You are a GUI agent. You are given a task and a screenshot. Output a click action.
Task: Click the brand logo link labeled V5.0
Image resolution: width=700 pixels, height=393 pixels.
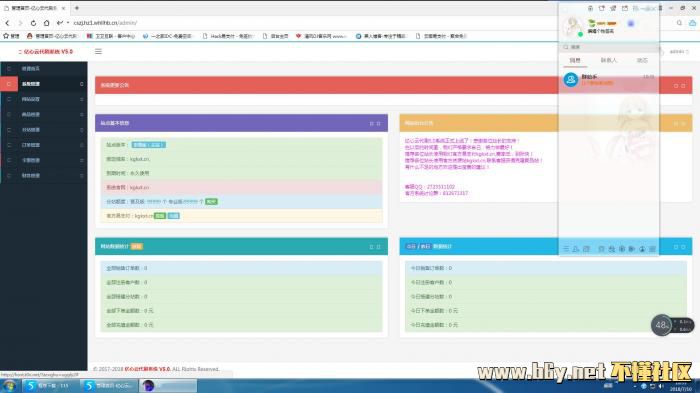tap(45, 52)
